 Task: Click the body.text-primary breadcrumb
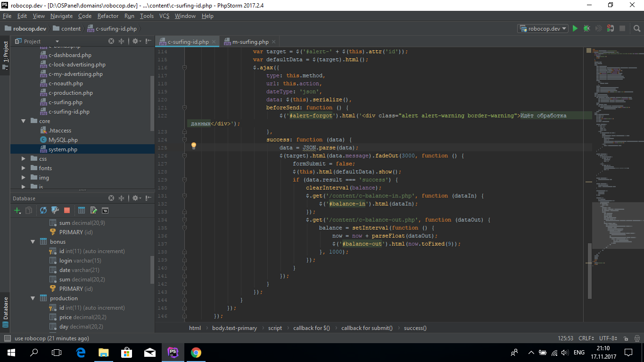pyautogui.click(x=234, y=328)
